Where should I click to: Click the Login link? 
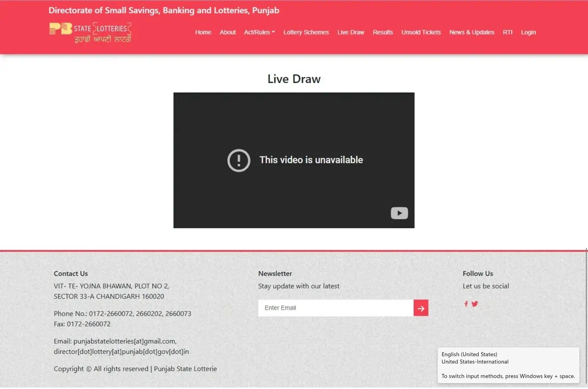pyautogui.click(x=528, y=32)
